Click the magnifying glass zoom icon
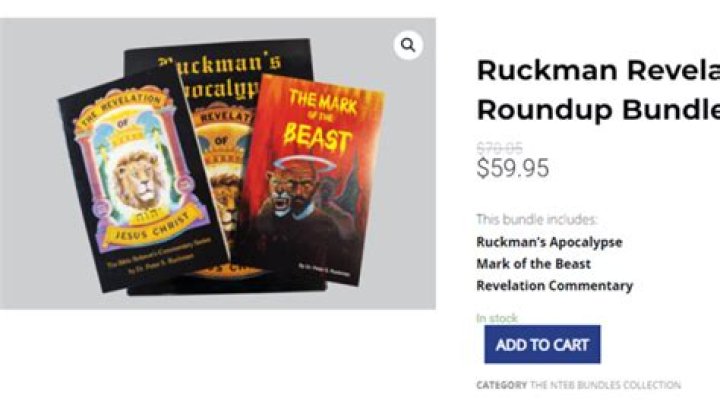 point(408,45)
